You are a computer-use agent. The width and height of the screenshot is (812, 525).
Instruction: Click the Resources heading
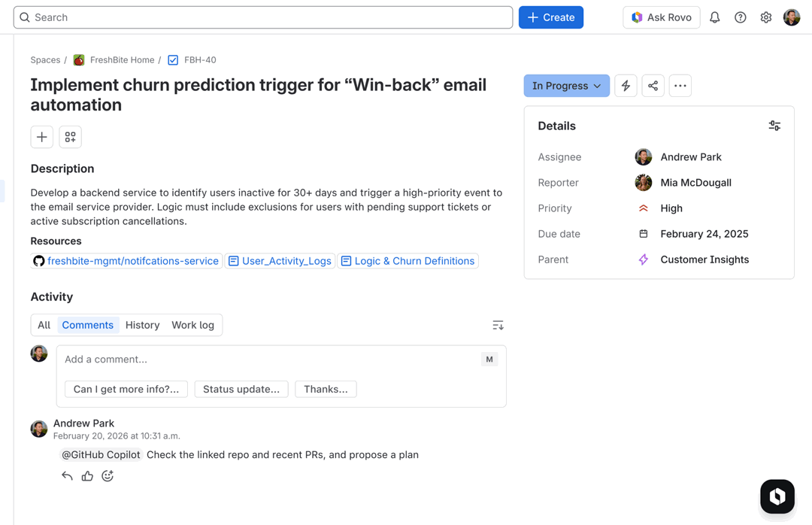point(56,241)
